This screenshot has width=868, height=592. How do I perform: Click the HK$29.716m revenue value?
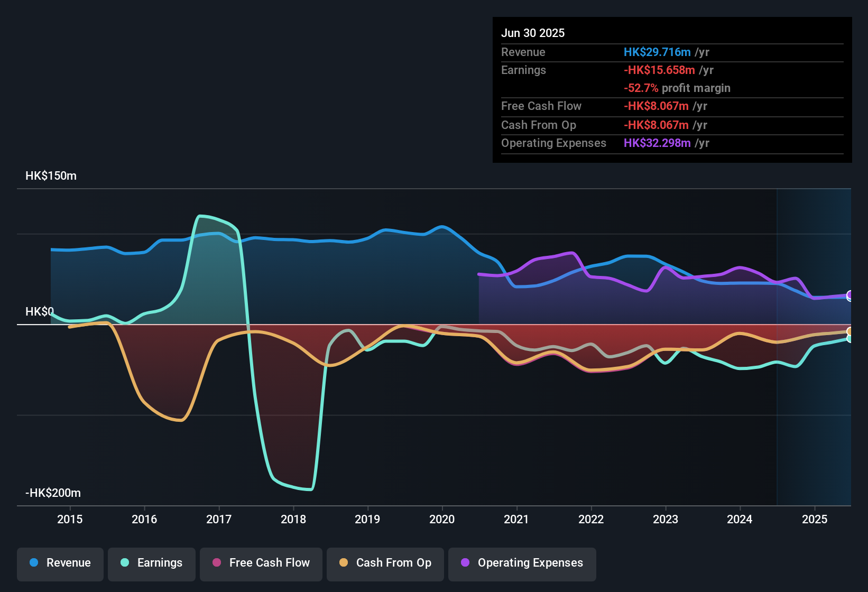pos(657,52)
